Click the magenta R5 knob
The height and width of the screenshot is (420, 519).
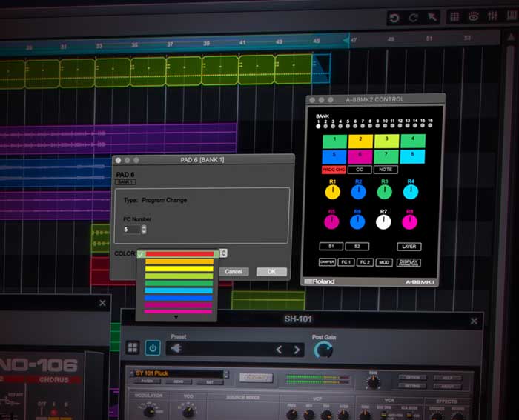click(x=331, y=222)
